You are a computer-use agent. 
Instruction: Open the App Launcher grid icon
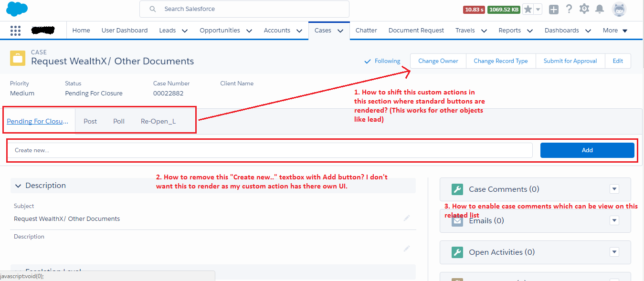point(15,31)
